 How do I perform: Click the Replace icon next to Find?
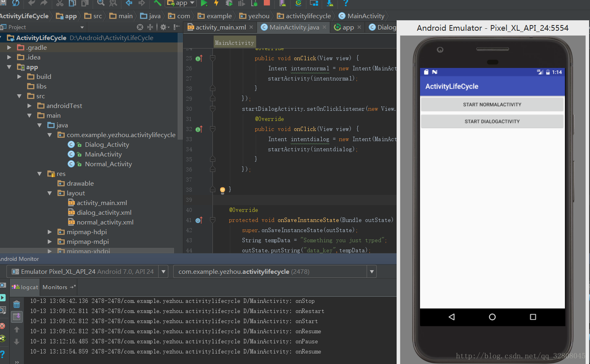[113, 3]
